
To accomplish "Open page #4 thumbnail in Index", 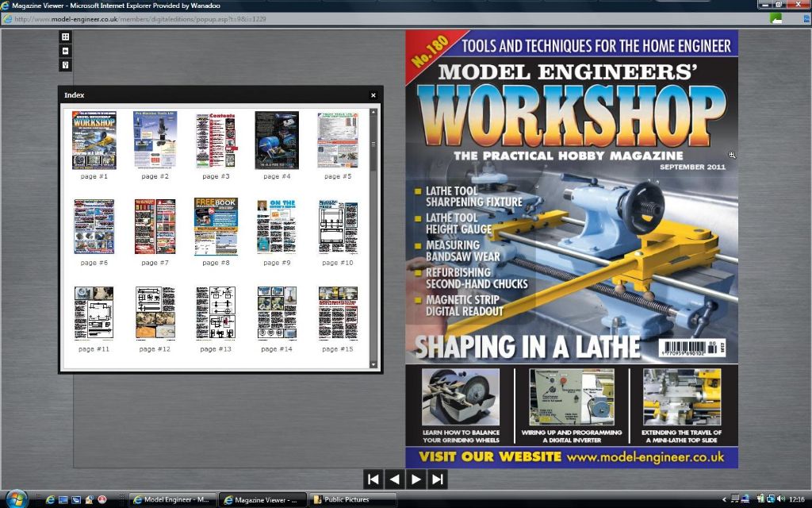I will coord(277,140).
